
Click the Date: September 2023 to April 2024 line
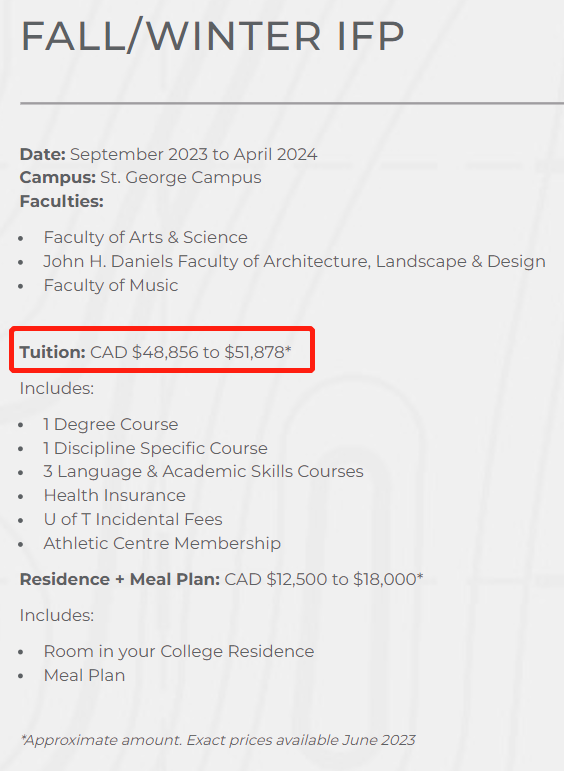point(168,154)
